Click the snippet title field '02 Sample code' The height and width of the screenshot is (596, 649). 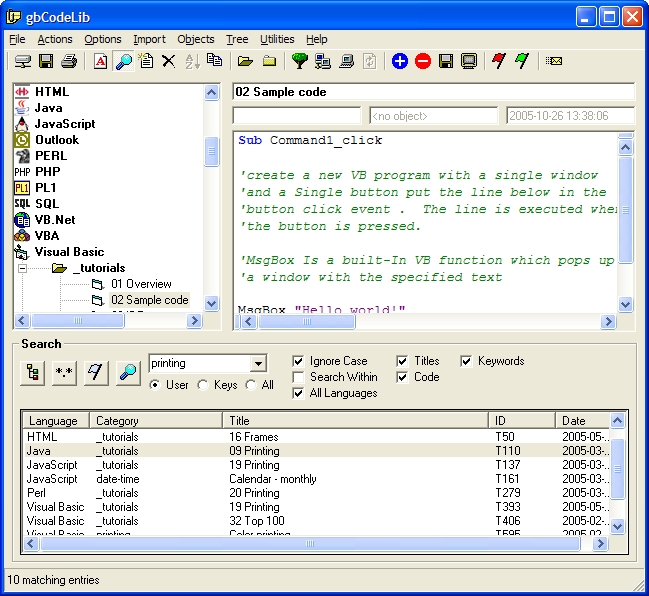click(x=433, y=92)
